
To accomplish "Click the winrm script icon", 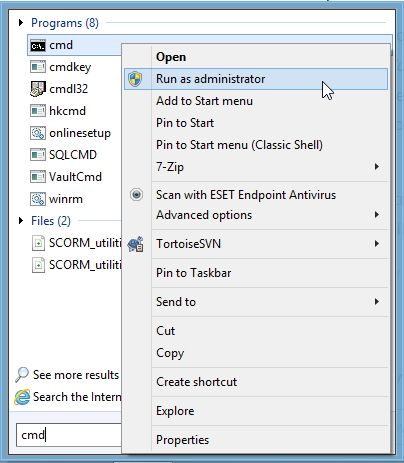I will point(38,199).
